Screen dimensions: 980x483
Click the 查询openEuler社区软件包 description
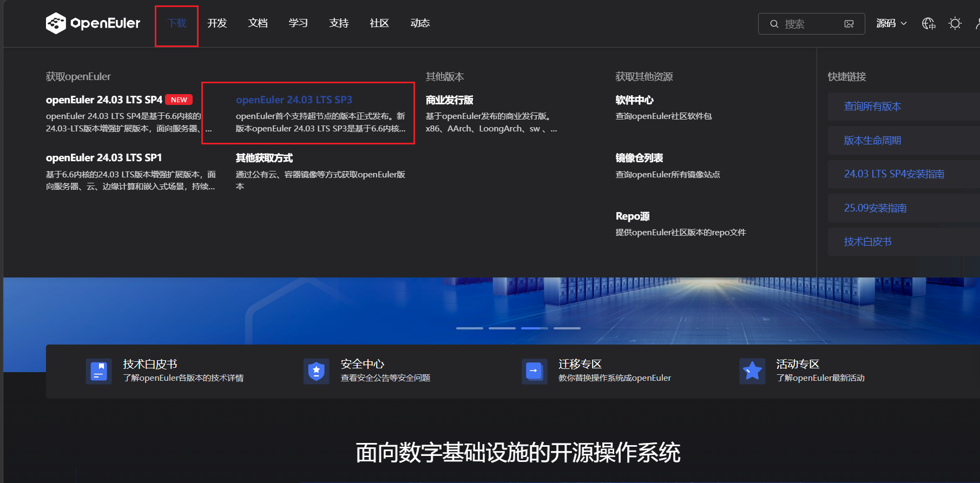click(664, 116)
